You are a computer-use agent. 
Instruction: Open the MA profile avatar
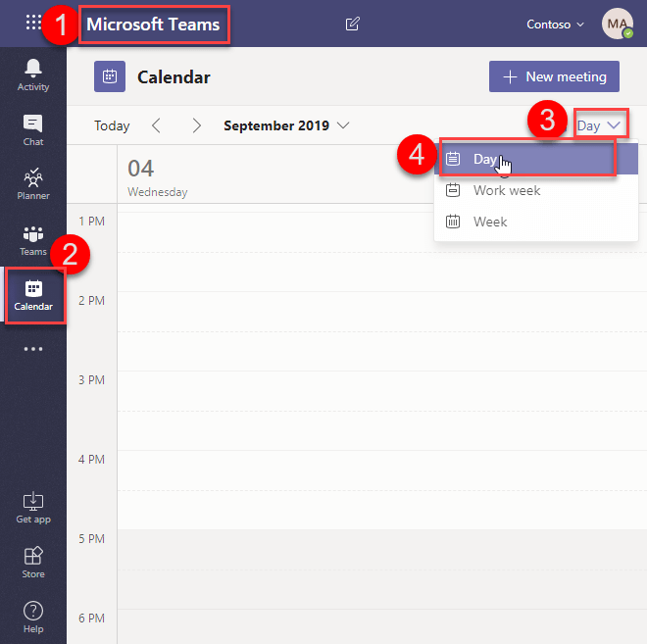click(617, 24)
